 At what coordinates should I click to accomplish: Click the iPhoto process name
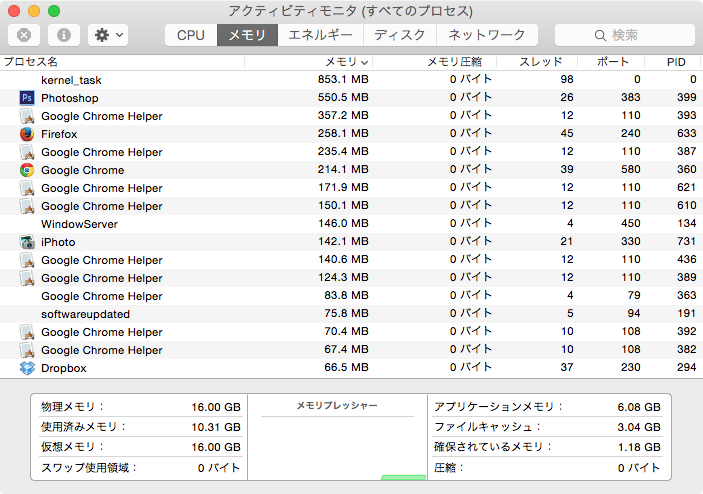coord(58,242)
